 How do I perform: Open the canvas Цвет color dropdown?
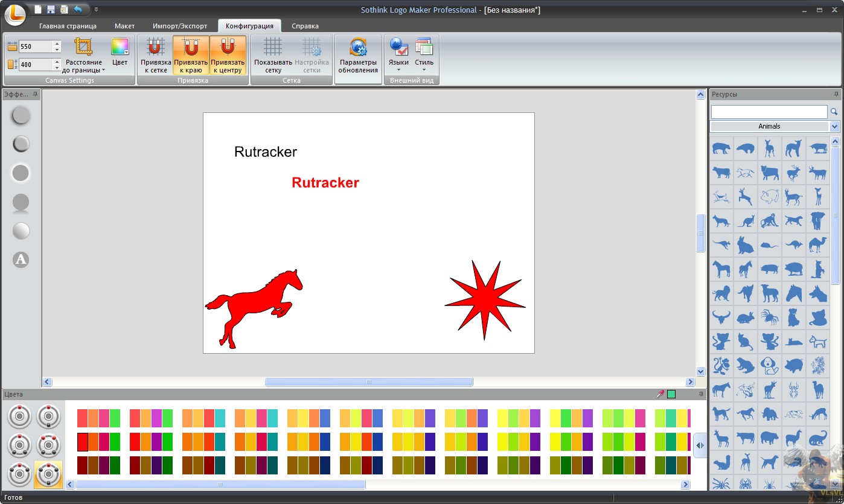120,53
